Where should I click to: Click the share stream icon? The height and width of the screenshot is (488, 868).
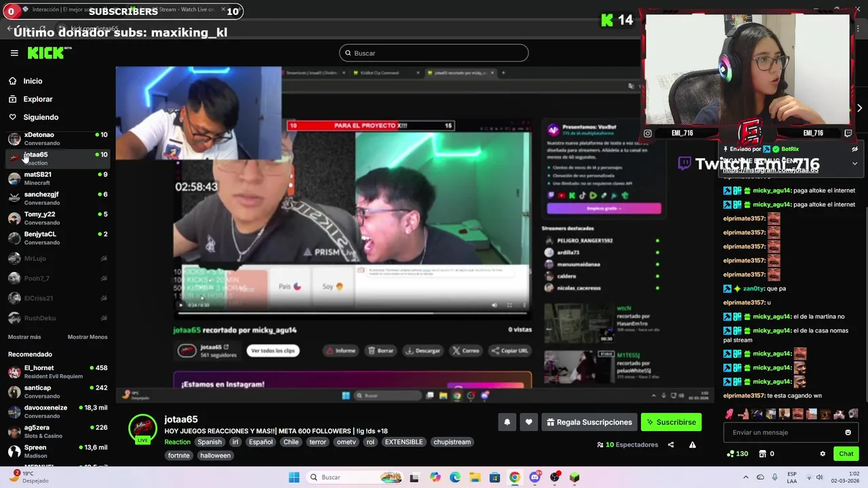click(671, 445)
